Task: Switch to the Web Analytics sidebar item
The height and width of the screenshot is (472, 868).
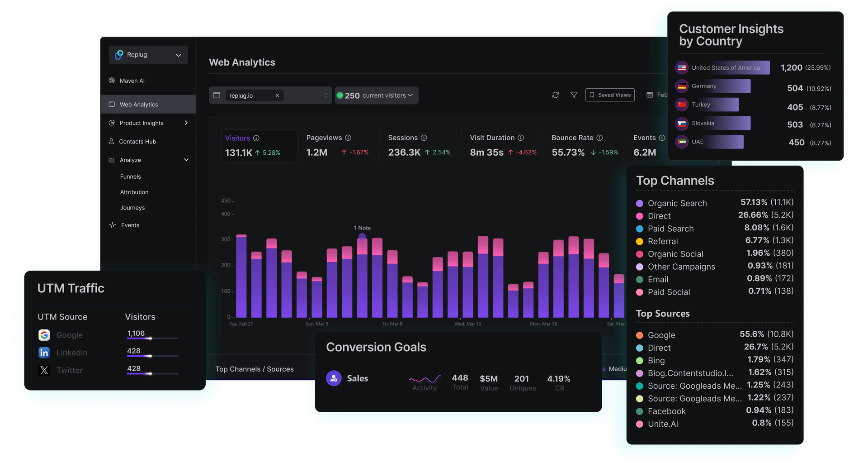Action: [139, 104]
